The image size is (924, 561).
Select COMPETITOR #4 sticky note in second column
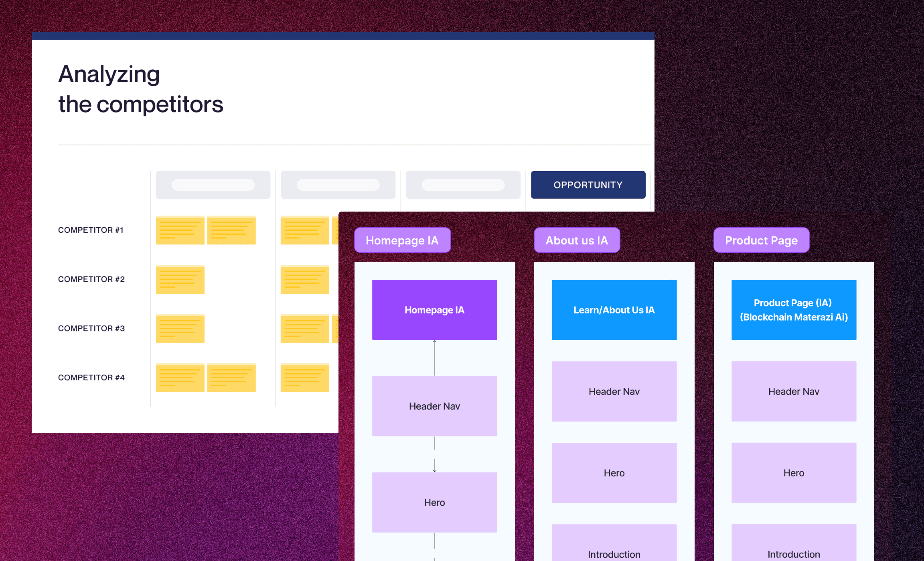pyautogui.click(x=305, y=377)
